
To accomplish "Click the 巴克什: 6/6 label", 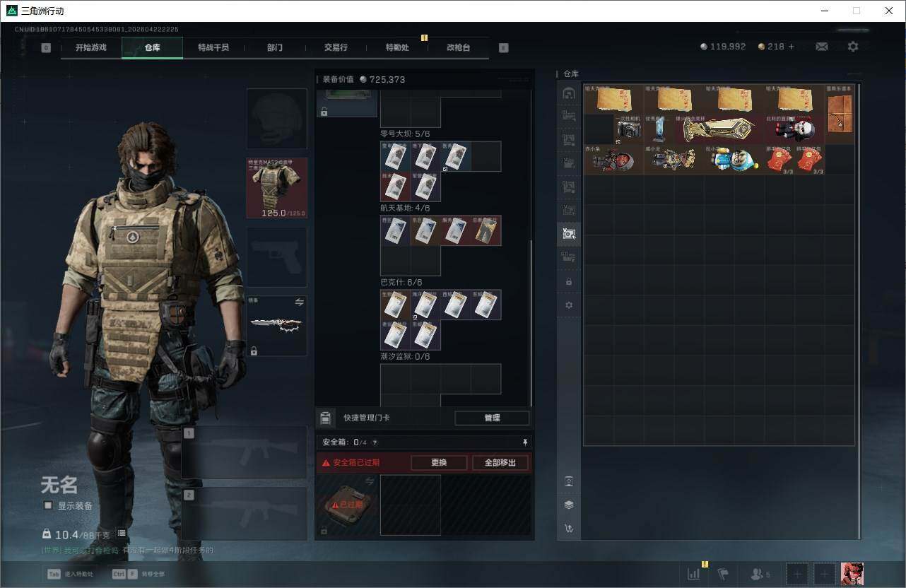I will click(401, 282).
